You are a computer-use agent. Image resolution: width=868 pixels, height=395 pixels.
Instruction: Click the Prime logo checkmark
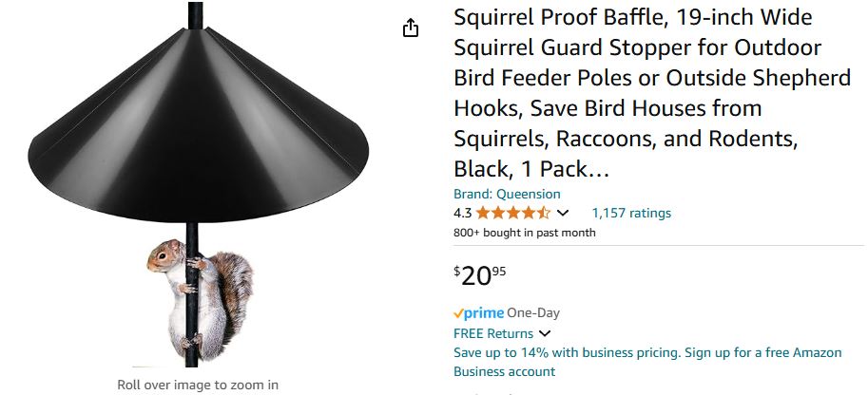click(459, 312)
